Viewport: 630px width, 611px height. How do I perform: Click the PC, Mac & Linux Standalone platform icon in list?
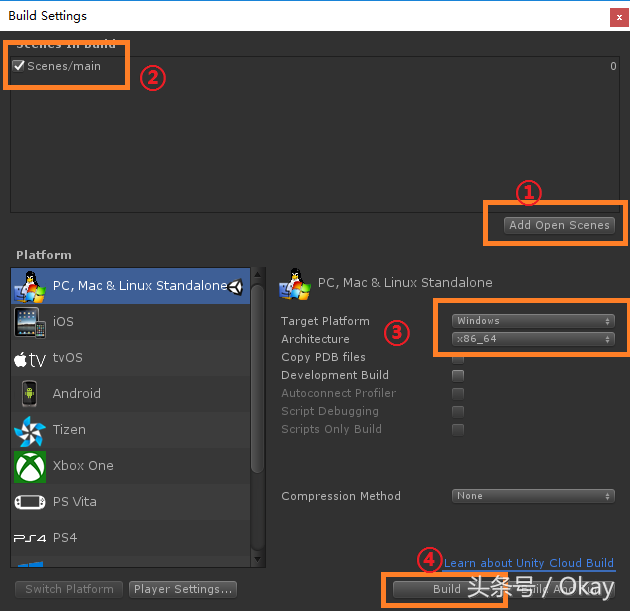point(30,286)
